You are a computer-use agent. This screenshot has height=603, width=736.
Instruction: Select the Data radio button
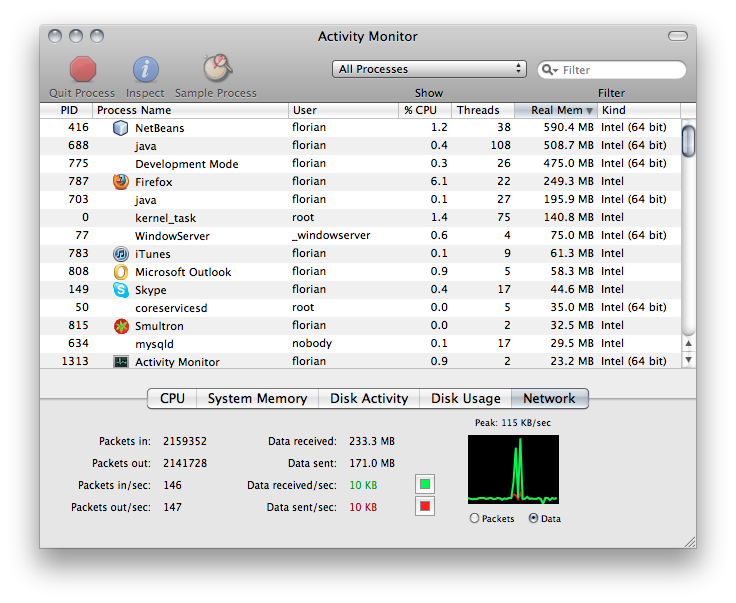click(x=532, y=518)
